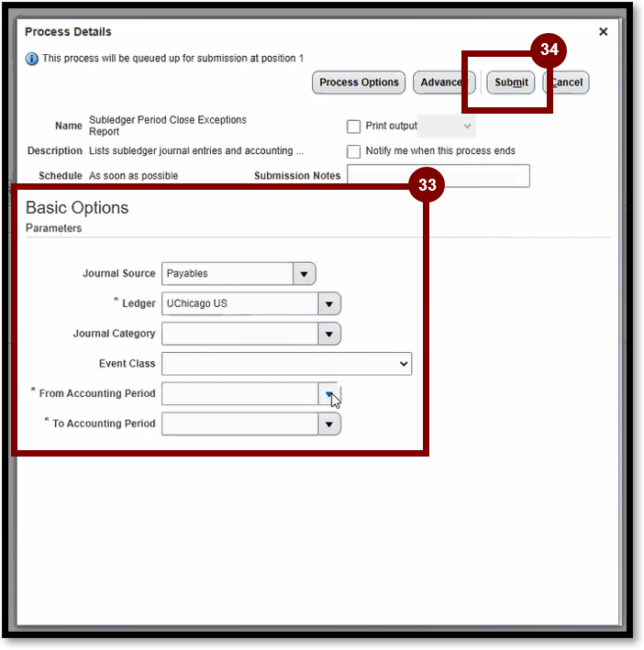Click the Submission Notes text field
The width and height of the screenshot is (644, 650).
(x=438, y=176)
